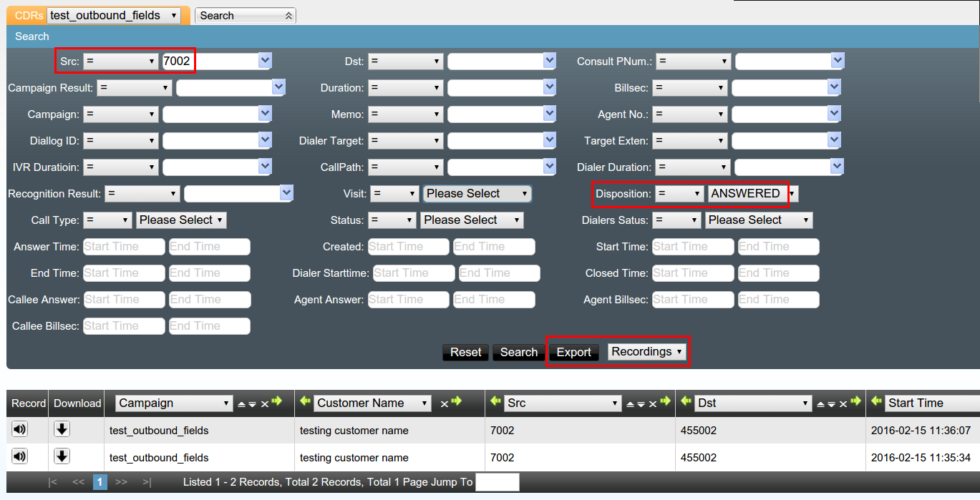Open suggestions arrow beside Src value field

click(x=265, y=61)
